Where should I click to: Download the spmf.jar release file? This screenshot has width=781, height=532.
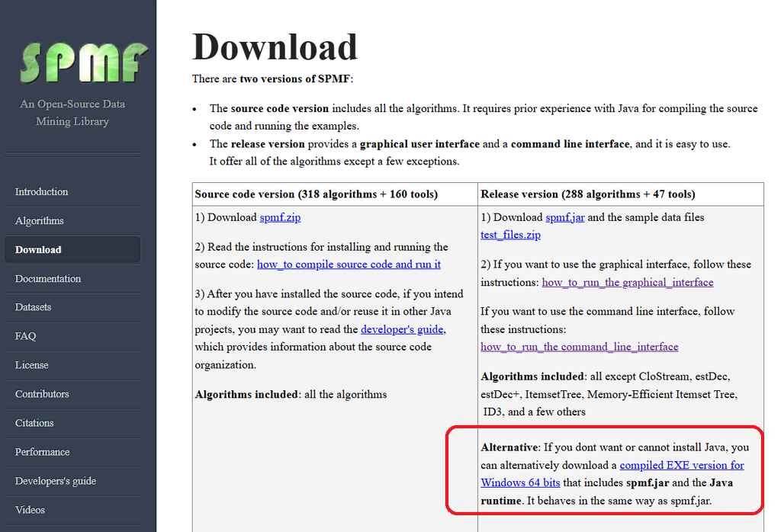[565, 217]
